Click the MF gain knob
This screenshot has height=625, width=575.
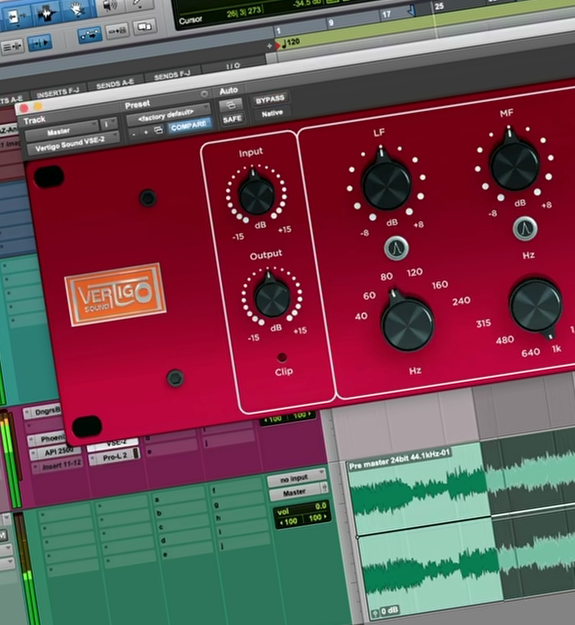pyautogui.click(x=514, y=164)
